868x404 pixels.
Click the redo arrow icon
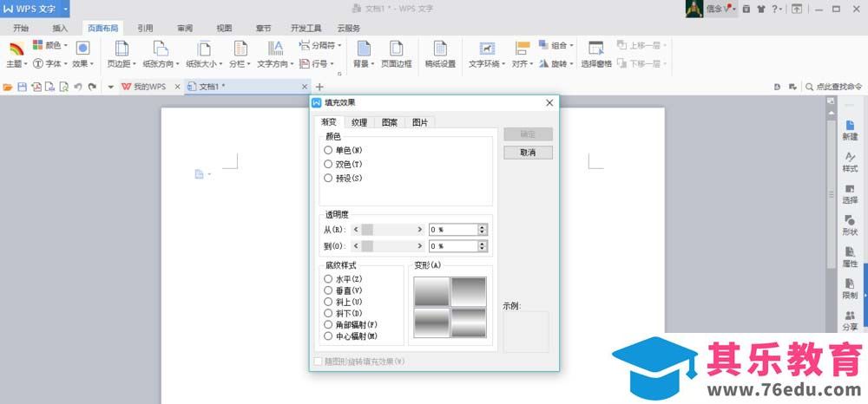[x=93, y=87]
